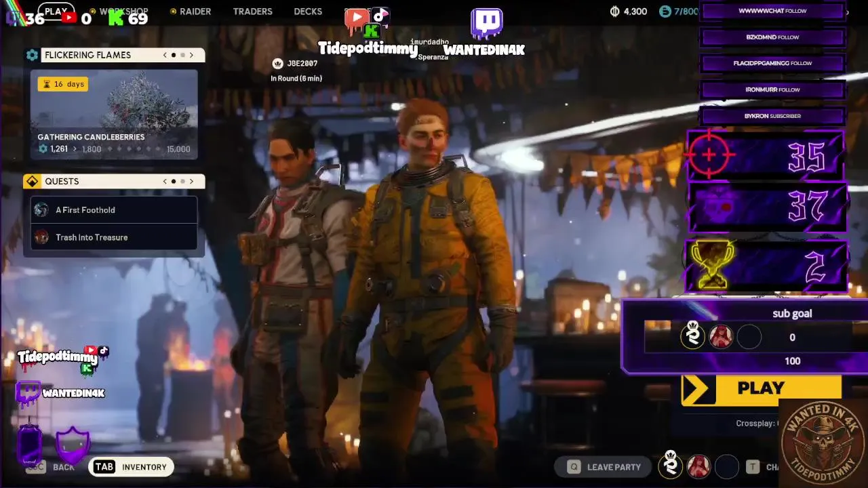Click the sub goal label

tap(792, 314)
